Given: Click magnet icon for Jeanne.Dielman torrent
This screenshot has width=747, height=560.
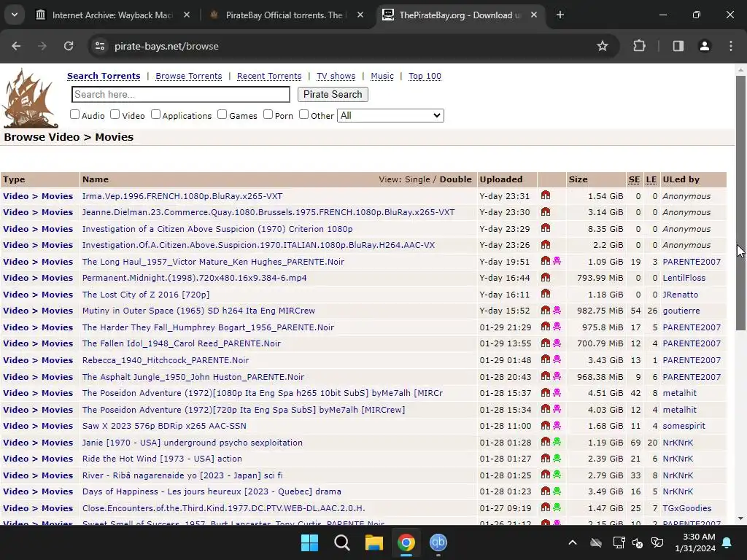Looking at the screenshot, I should pos(546,211).
